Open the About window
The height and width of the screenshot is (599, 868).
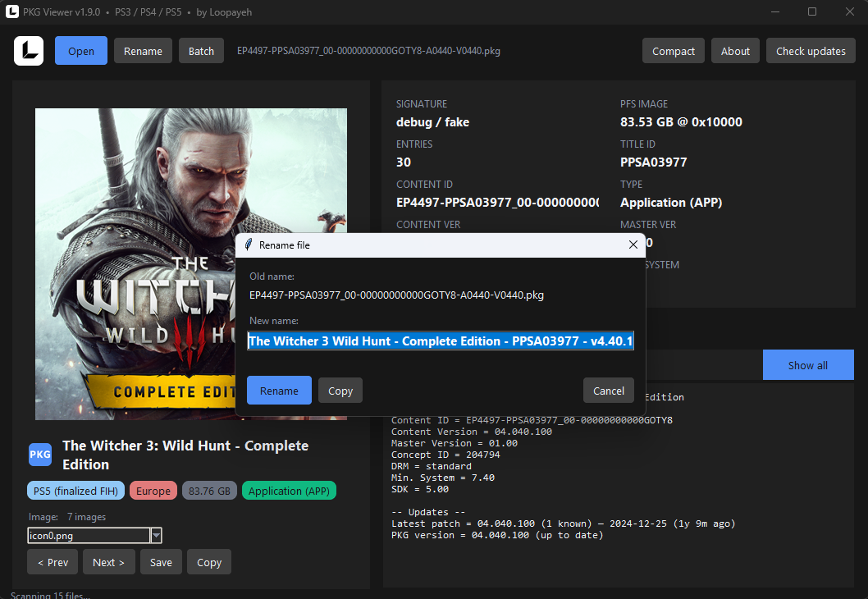(735, 51)
